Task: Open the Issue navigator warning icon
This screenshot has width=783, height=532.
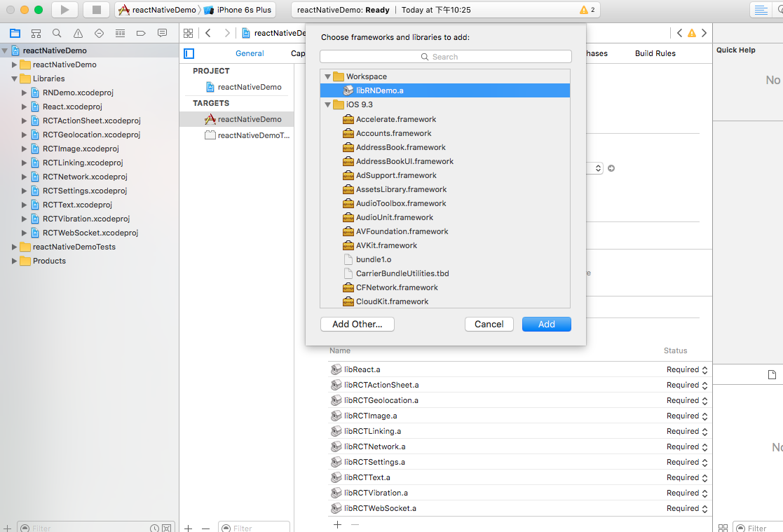Action: click(78, 33)
